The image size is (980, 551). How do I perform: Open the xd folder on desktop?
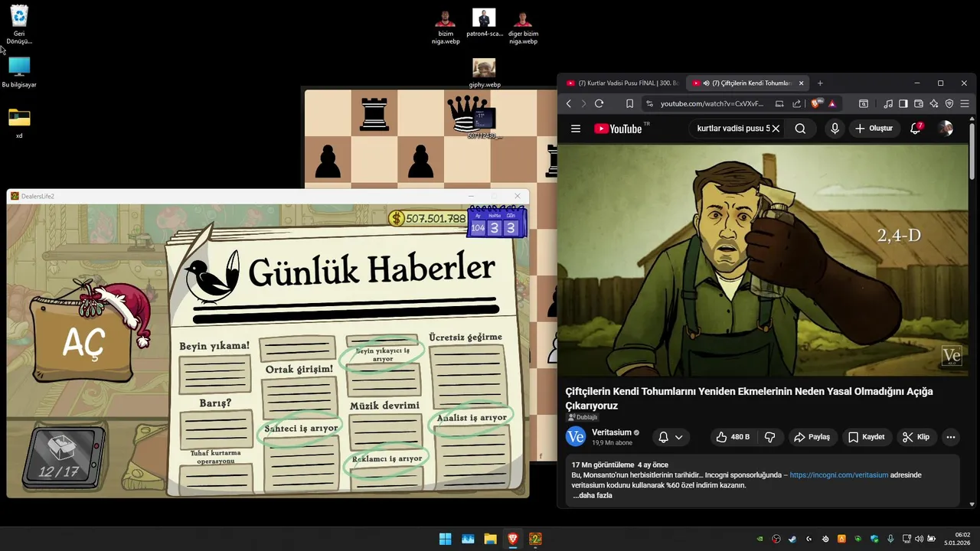pyautogui.click(x=19, y=123)
